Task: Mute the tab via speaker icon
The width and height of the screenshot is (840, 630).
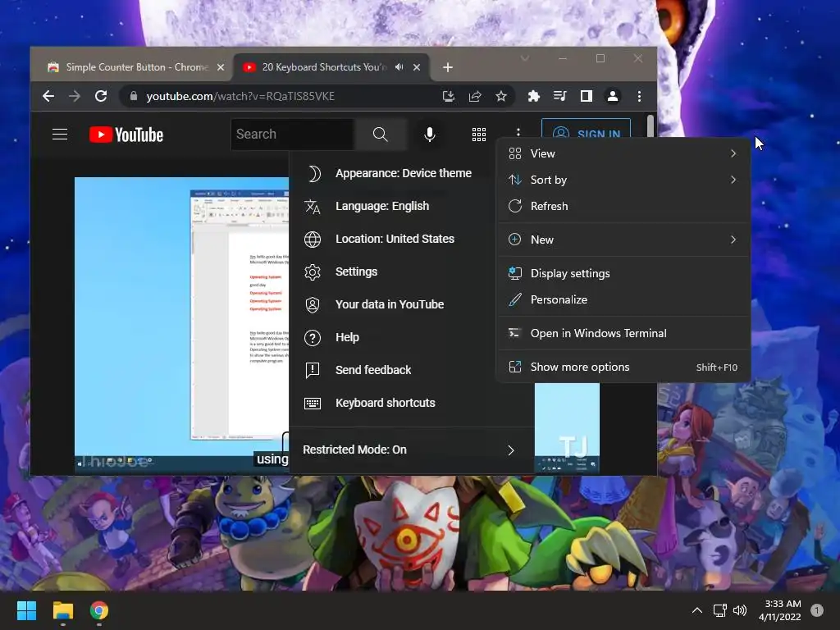Action: coord(399,67)
